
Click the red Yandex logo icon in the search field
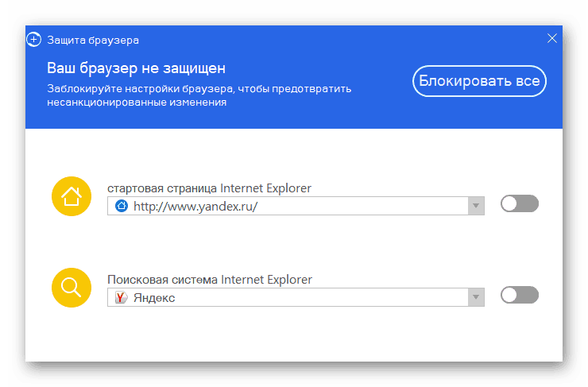point(122,297)
